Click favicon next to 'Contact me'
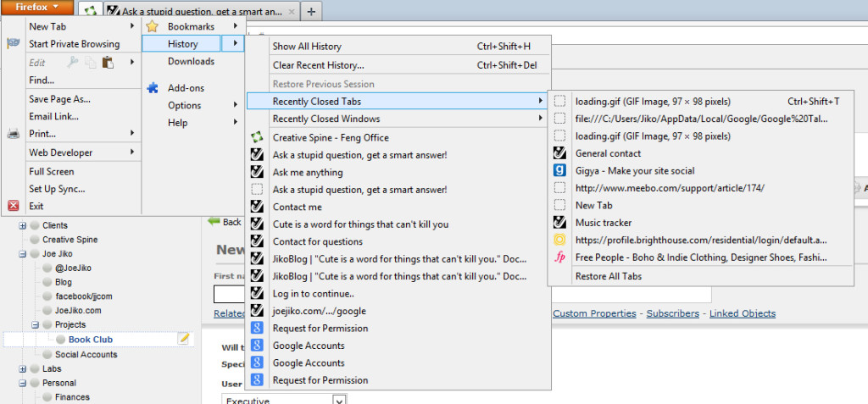 257,207
